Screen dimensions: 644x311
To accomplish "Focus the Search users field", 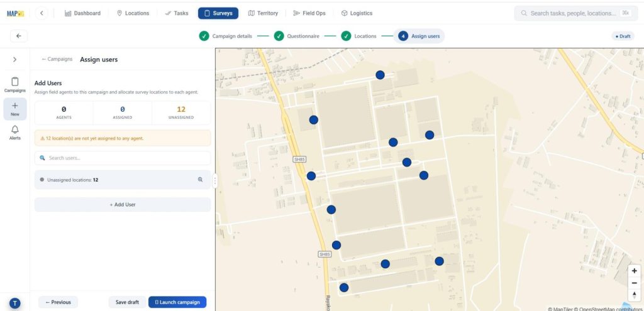I will tap(123, 158).
